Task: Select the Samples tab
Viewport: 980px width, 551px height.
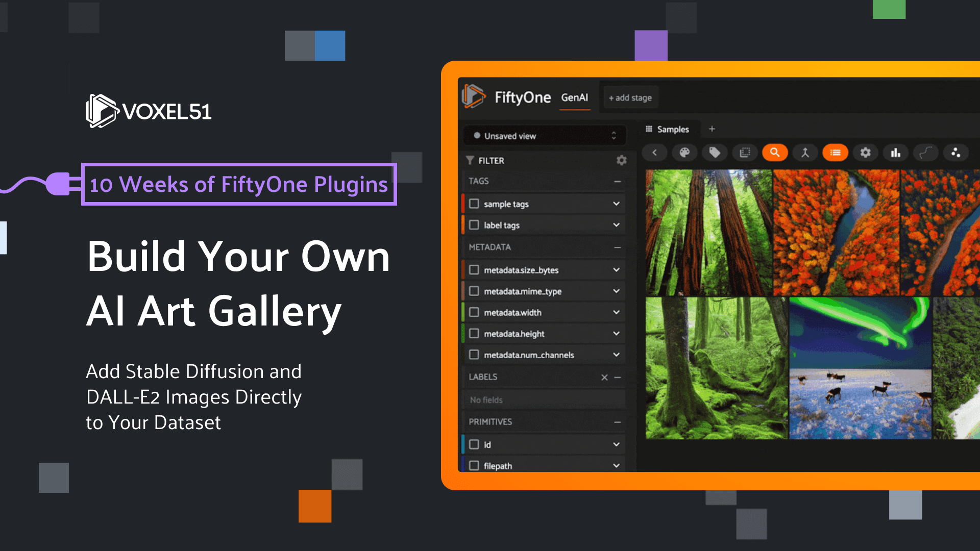Action: point(667,129)
